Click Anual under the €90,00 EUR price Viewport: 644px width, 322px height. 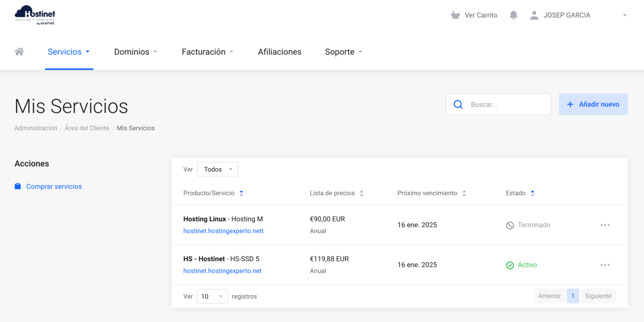[x=318, y=231]
